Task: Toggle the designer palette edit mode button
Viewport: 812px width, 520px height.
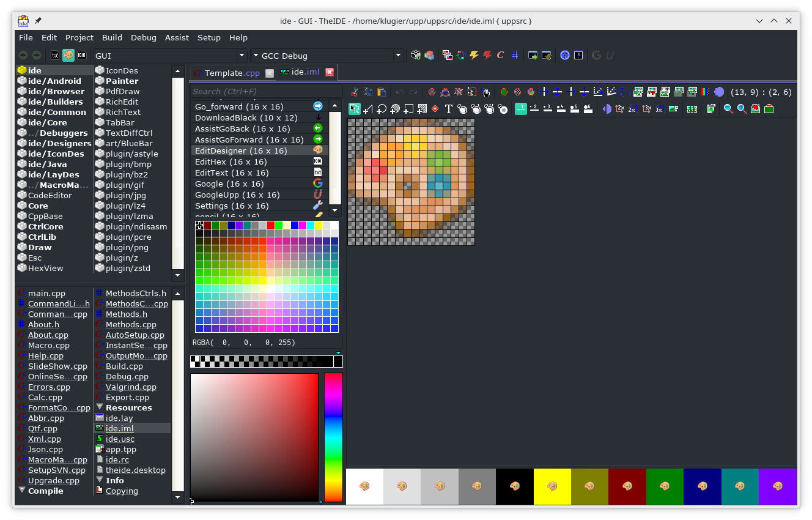Action: [x=68, y=55]
